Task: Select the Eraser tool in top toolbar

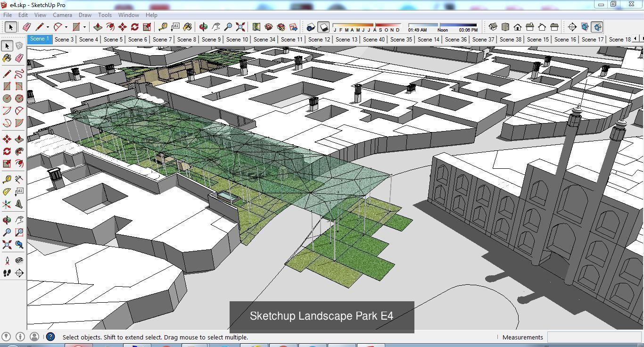Action: click(26, 27)
